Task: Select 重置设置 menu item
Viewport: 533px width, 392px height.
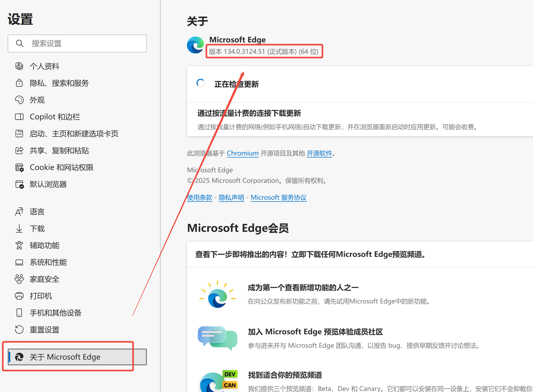Action: click(45, 330)
